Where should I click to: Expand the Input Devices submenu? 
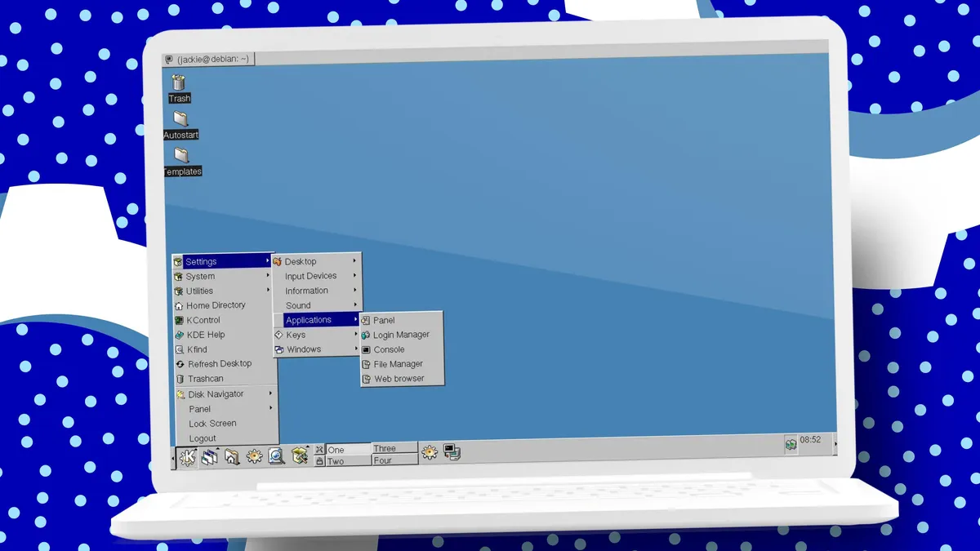[x=317, y=277]
